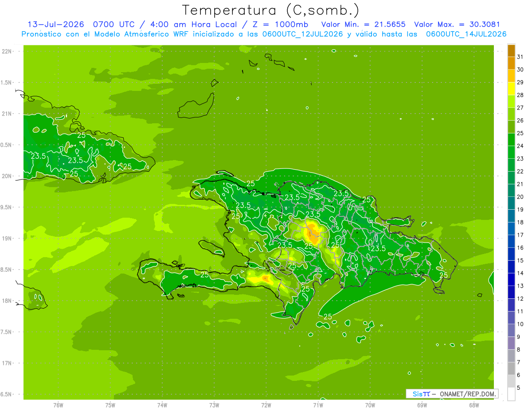Click latitude label "22N"
The width and height of the screenshot is (532, 411).
point(7,51)
